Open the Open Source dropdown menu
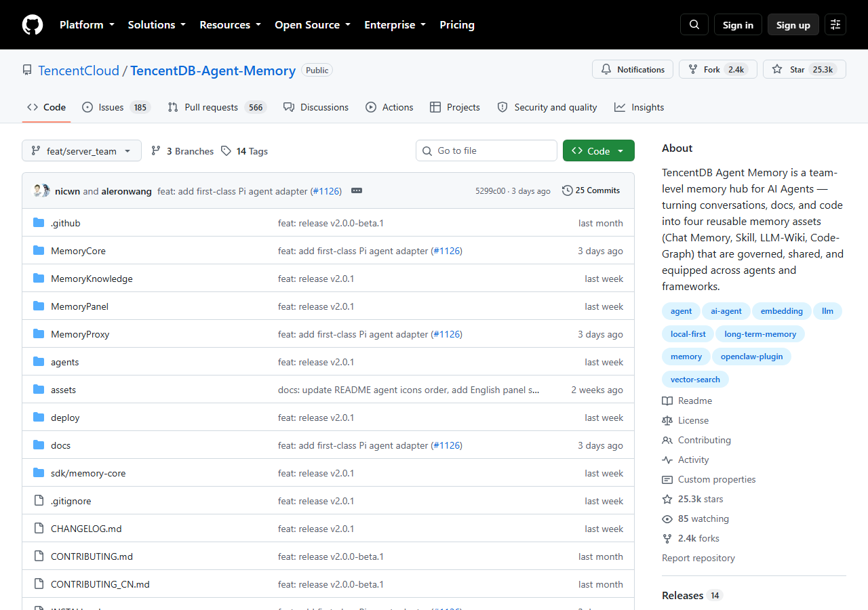 click(313, 24)
